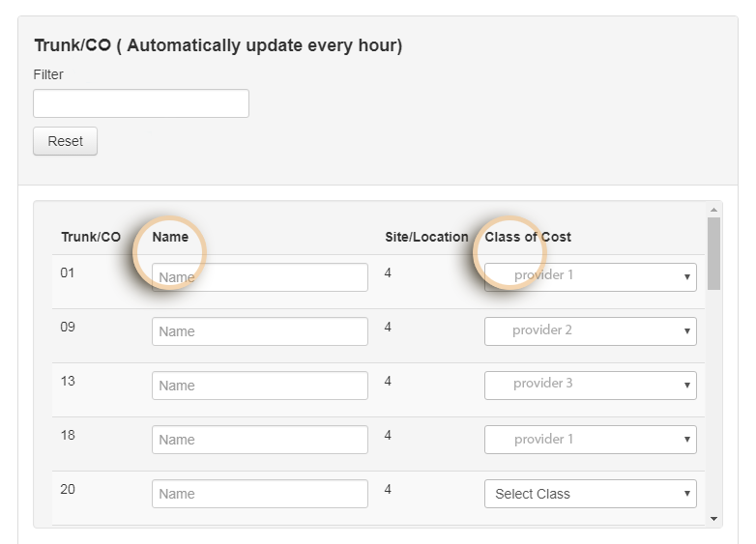Click the Filter text field
Viewport: 756px width, 544px height.
pos(141,103)
